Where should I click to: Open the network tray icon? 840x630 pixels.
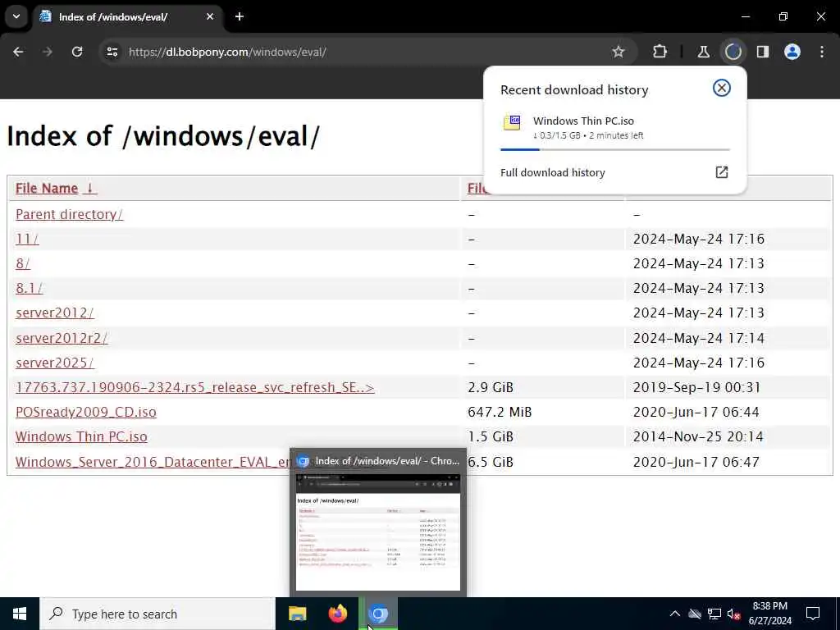pos(714,614)
